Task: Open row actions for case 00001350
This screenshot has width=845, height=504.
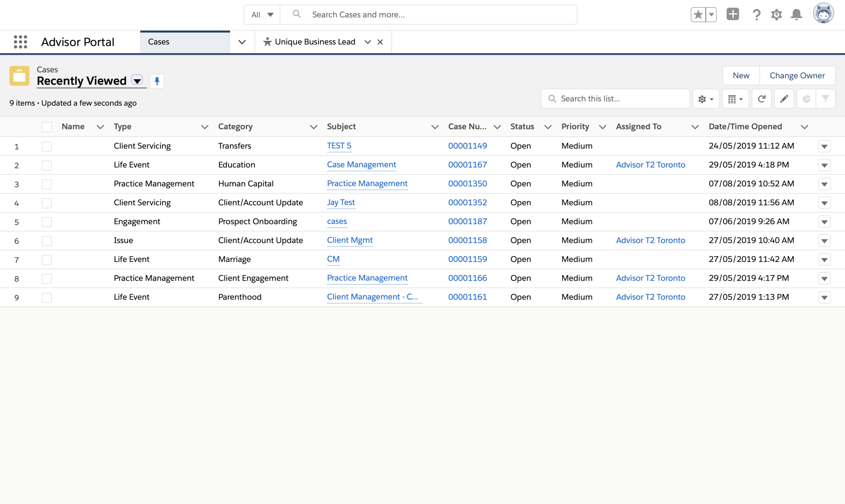Action: click(824, 184)
